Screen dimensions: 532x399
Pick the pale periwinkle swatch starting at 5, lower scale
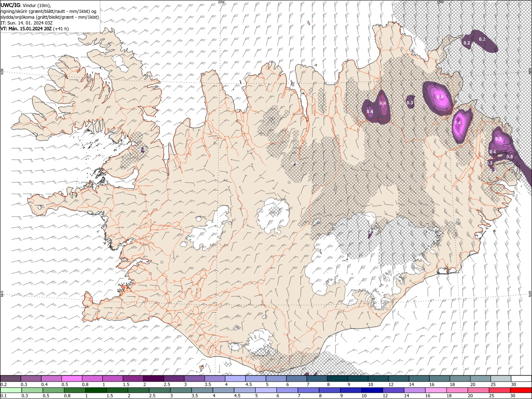point(266,390)
